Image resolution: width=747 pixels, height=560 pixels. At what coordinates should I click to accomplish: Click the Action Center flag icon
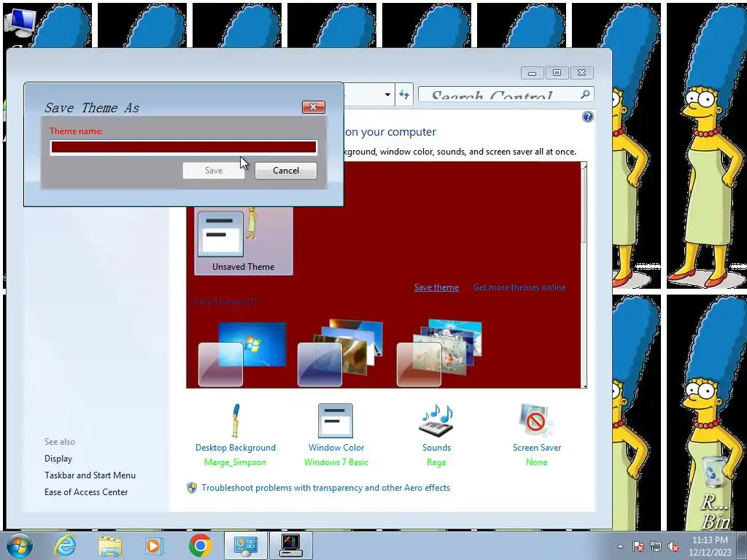(638, 546)
